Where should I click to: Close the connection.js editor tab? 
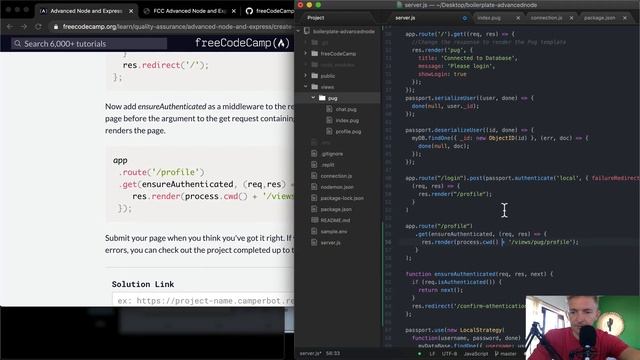coord(571,18)
